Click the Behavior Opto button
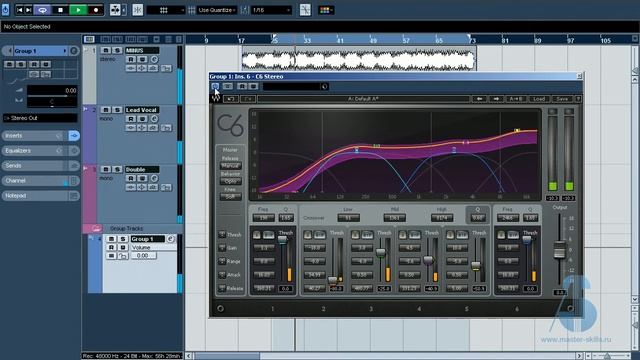This screenshot has width=640, height=360. [x=231, y=181]
